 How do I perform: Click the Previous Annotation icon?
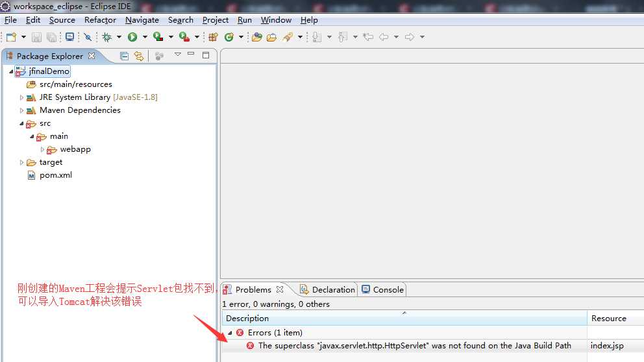pyautogui.click(x=343, y=37)
